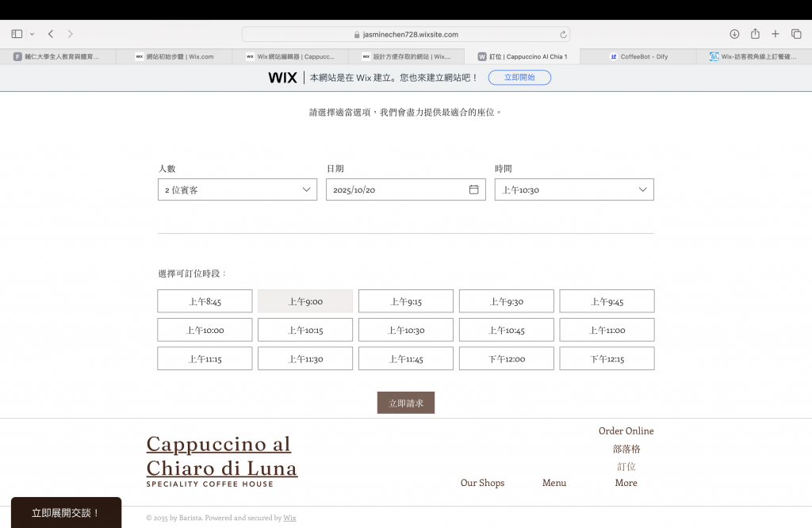Click the 立即請求 submit button
This screenshot has height=528, width=812.
click(x=406, y=403)
